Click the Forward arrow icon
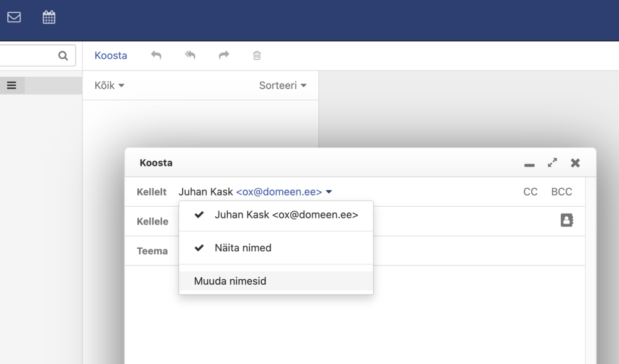The image size is (619, 364). 224,56
